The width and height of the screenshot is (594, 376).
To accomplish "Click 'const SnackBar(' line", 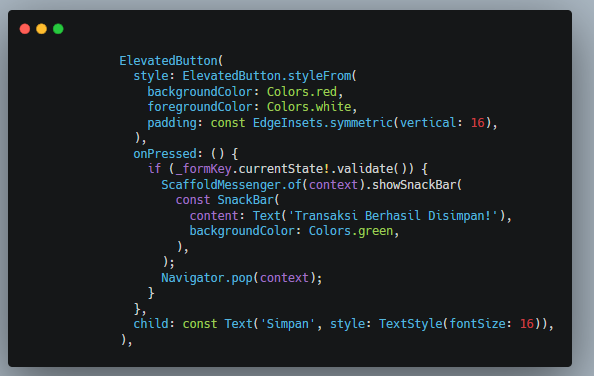I will 227,200.
